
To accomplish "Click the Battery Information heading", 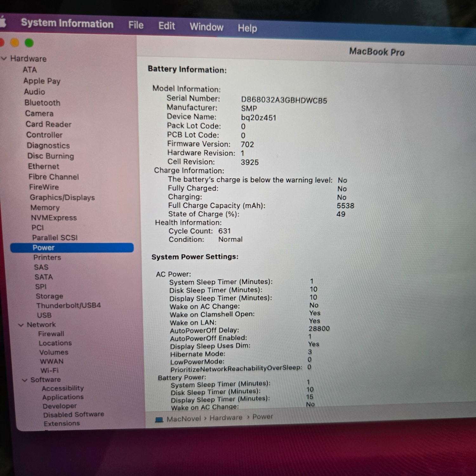I will point(187,69).
